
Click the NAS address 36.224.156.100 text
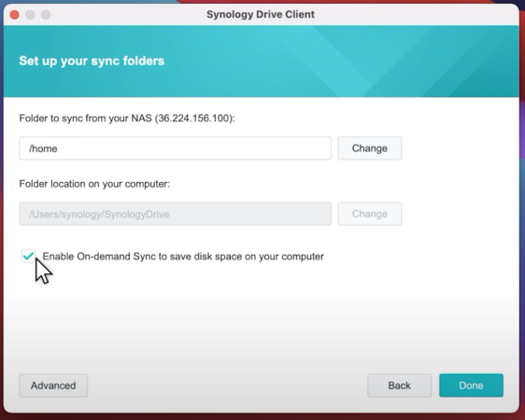pos(194,118)
